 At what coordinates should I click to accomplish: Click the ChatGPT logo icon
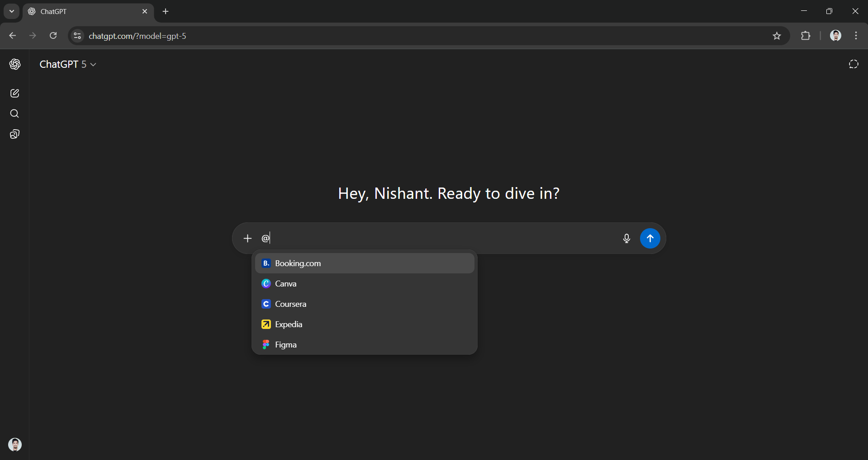[x=15, y=64]
